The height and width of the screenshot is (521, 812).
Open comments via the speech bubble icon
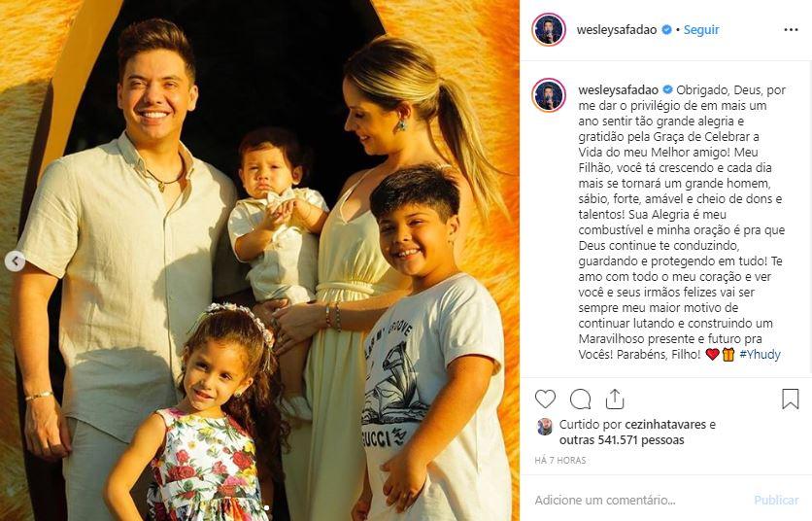point(580,399)
